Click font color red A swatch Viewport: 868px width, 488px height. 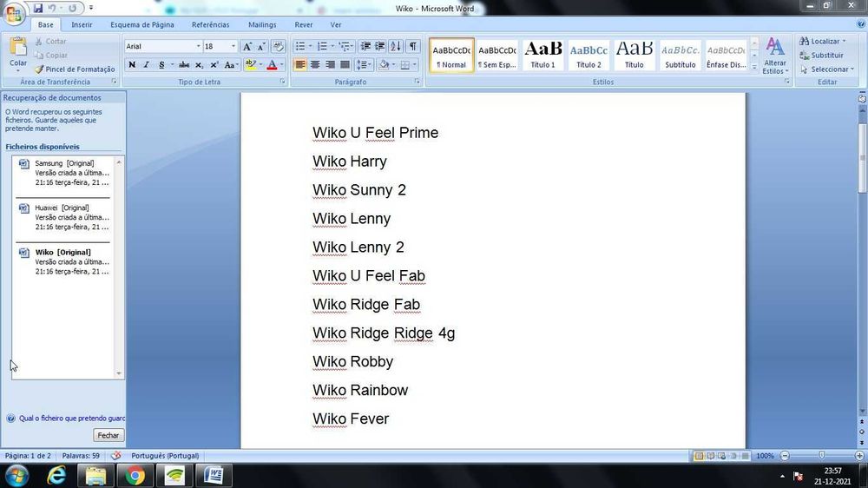click(x=272, y=65)
